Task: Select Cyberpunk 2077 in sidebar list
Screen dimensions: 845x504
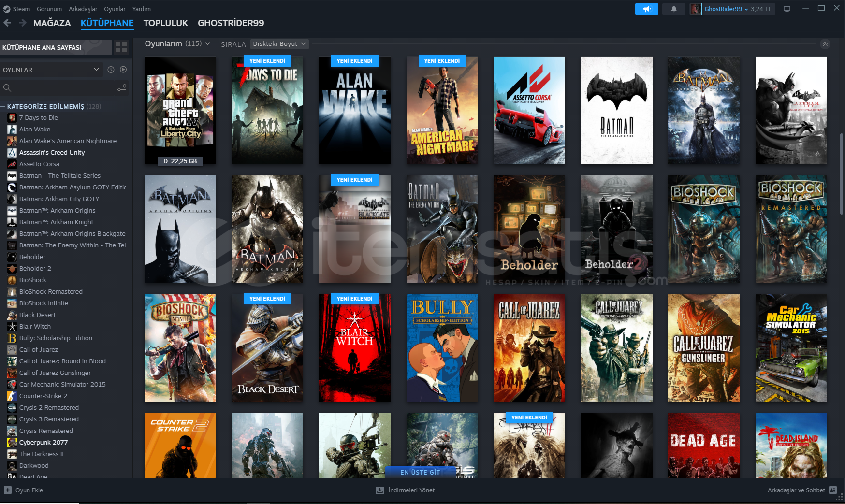Action: point(66,442)
